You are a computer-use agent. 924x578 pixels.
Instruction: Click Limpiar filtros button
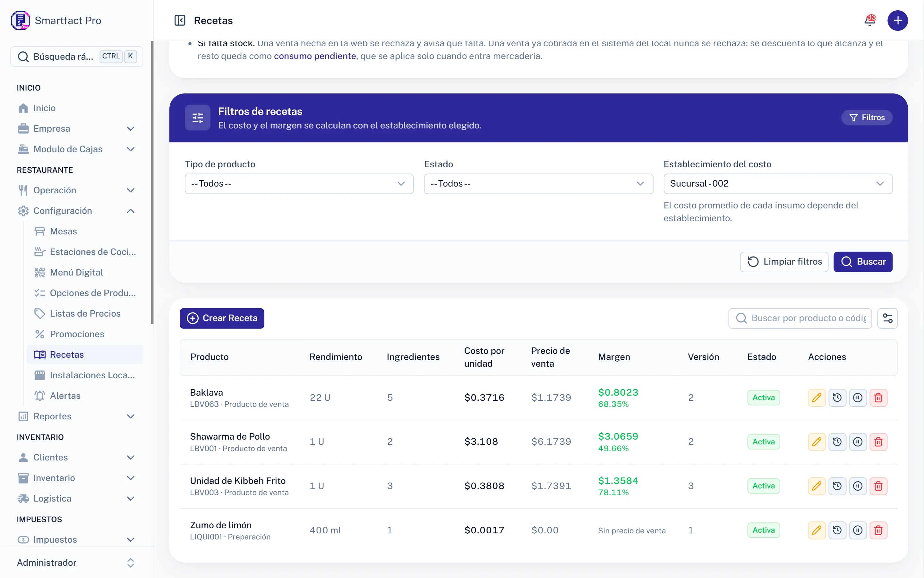click(784, 261)
